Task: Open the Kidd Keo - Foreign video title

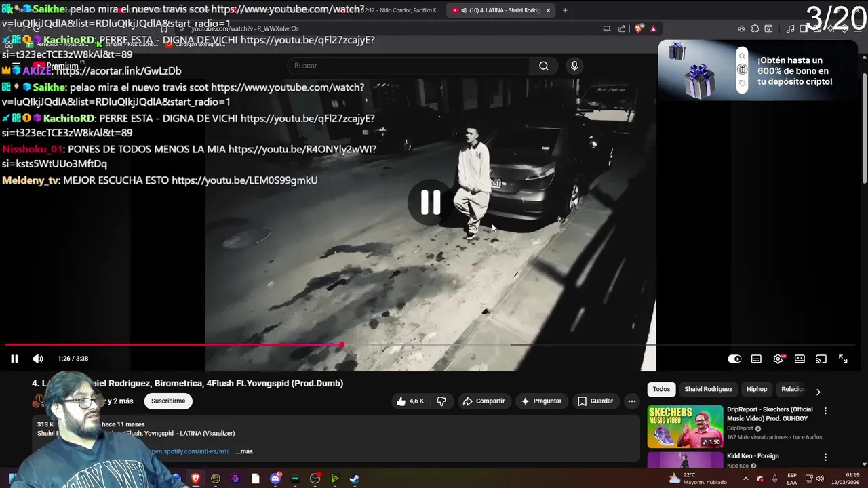Action: [x=753, y=456]
